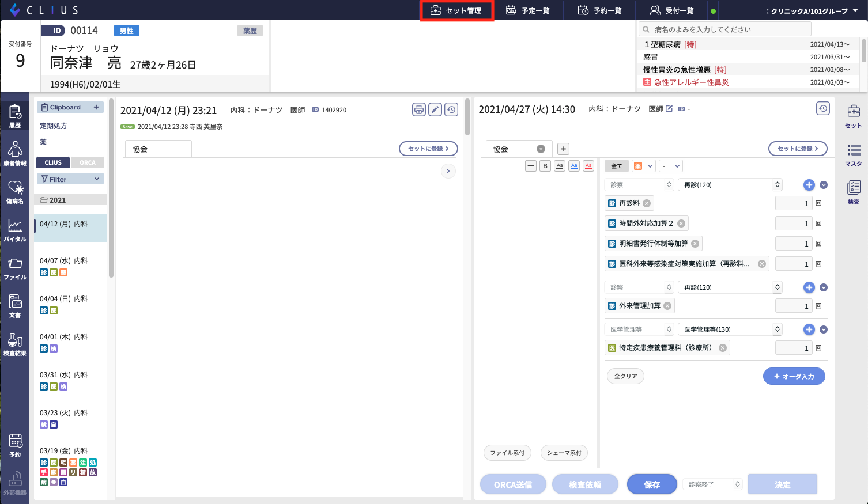
Task: Open the first 診察 category select
Action: [x=640, y=185]
